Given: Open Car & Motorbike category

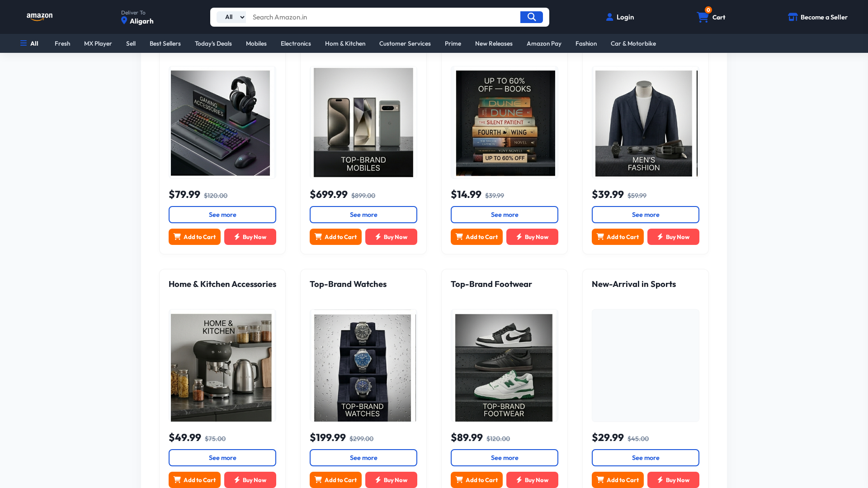Looking at the screenshot, I should (633, 43).
